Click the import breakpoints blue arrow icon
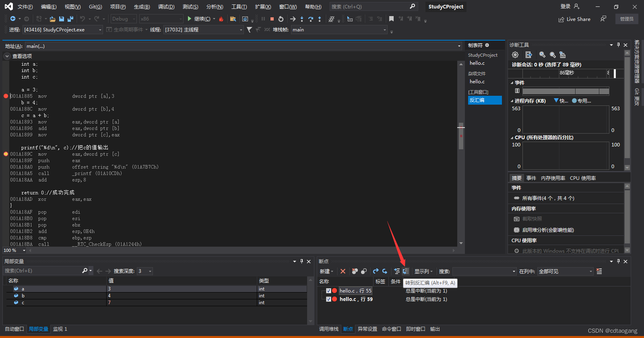Image resolution: width=644 pixels, height=338 pixels. [385, 271]
